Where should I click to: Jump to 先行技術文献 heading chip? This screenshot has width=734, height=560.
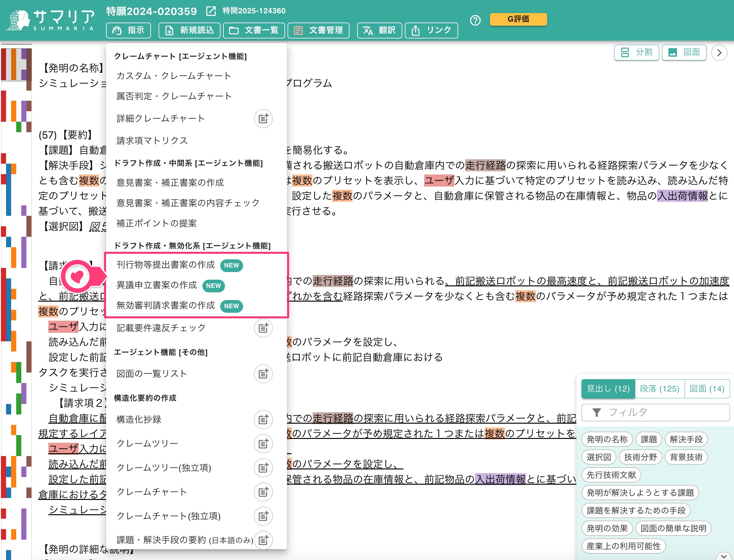click(611, 475)
